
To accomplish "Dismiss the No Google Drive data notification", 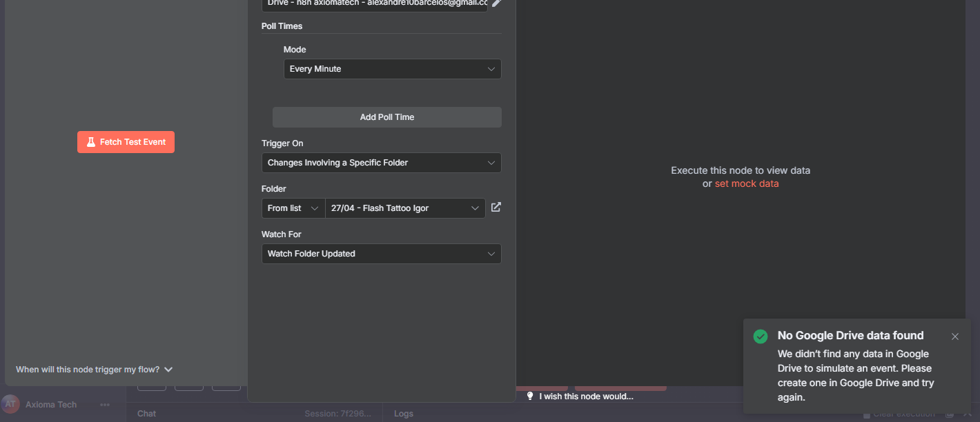I will click(954, 336).
